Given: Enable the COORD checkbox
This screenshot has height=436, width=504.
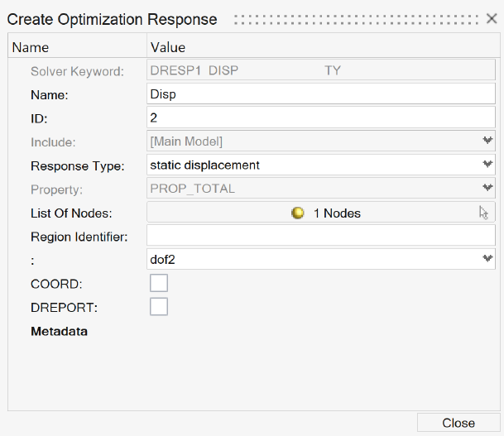Looking at the screenshot, I should click(159, 284).
